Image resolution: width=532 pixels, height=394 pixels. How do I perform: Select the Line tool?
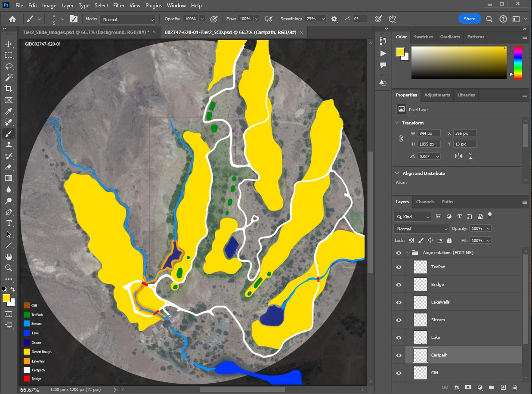tap(9, 245)
